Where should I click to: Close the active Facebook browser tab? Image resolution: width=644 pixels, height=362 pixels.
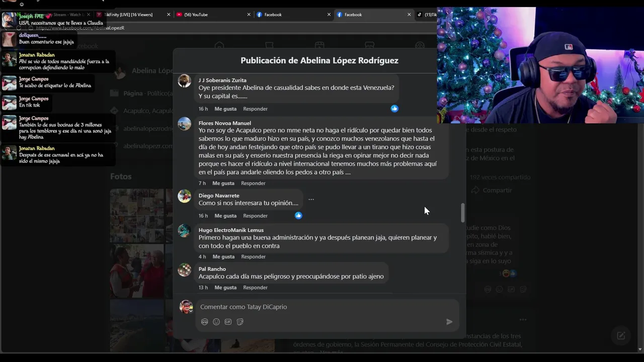[x=409, y=15]
